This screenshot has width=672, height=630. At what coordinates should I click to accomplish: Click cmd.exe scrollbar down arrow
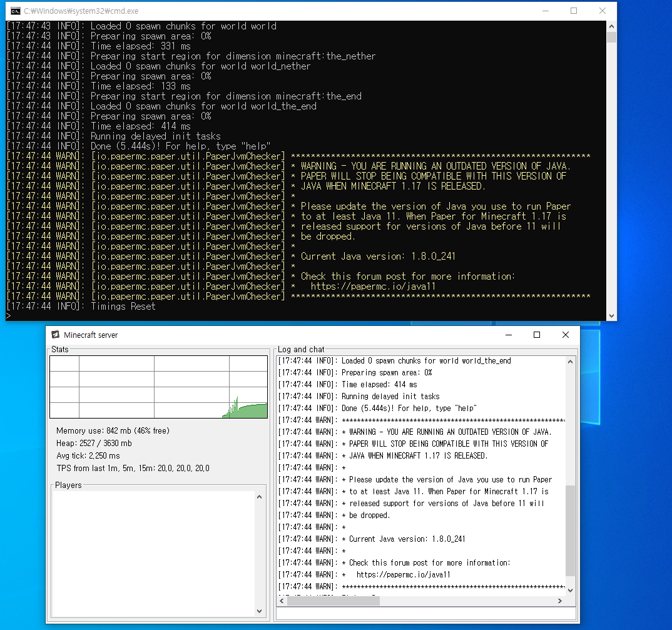click(x=611, y=316)
